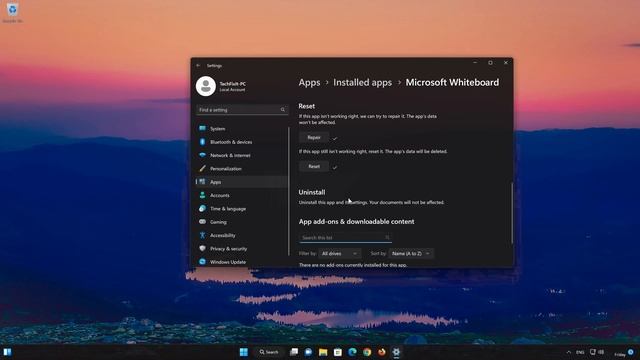The width and height of the screenshot is (640, 360).
Task: Open the Recycle Bin desktop icon
Action: [13, 13]
